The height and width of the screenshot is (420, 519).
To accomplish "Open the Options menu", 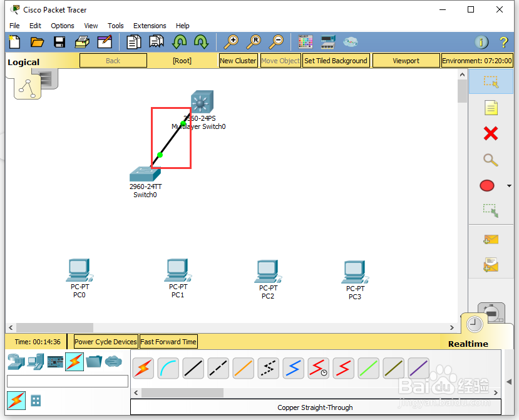I will point(62,26).
